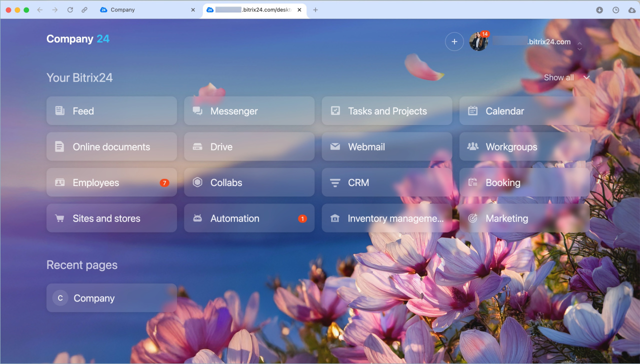Open the account switcher arrows by bitrix24.com
The image size is (640, 364).
pos(579,46)
